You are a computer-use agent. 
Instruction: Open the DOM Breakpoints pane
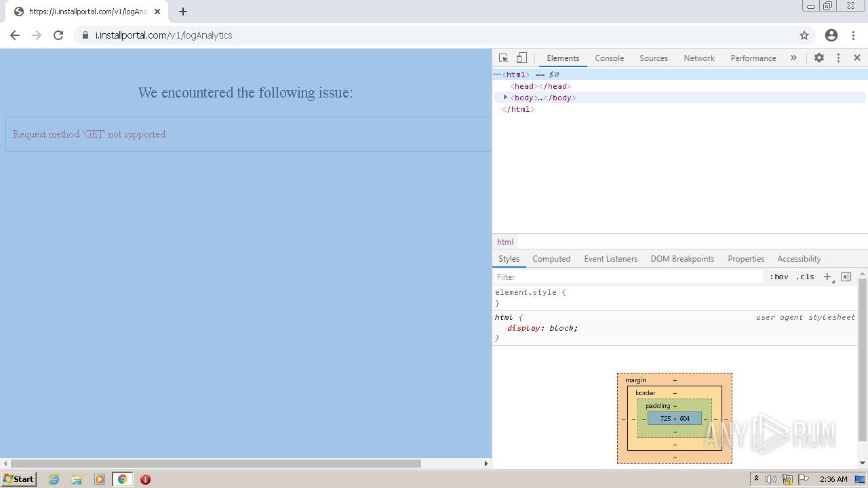click(x=682, y=259)
